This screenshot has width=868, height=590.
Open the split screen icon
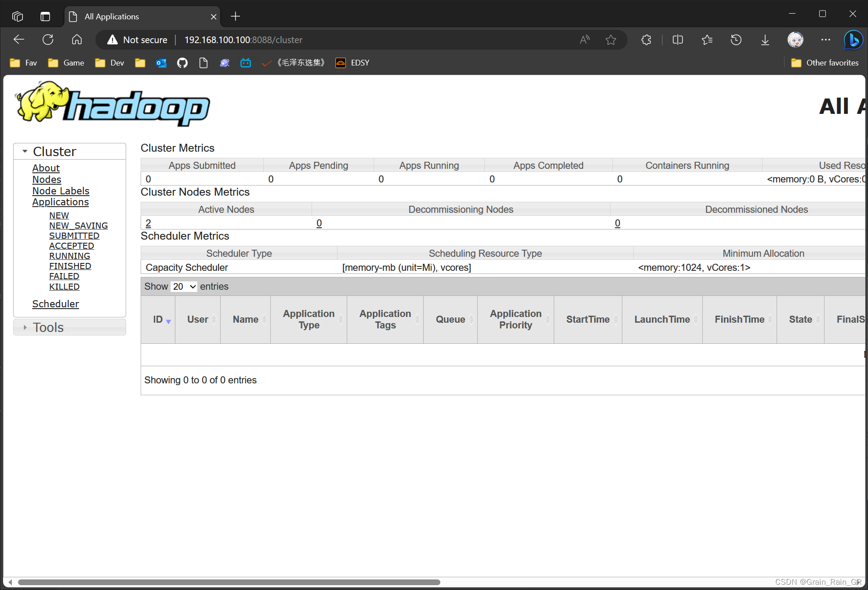[x=677, y=40]
